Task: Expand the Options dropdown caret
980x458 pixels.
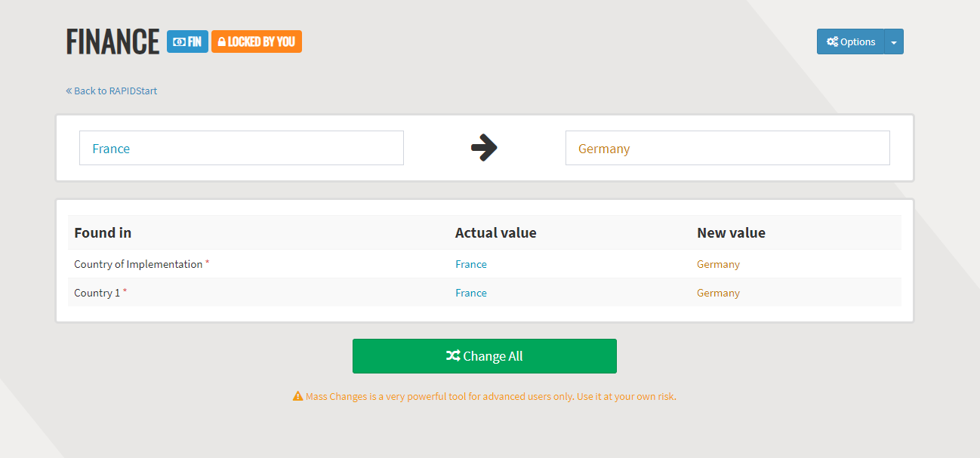Action: coord(894,42)
